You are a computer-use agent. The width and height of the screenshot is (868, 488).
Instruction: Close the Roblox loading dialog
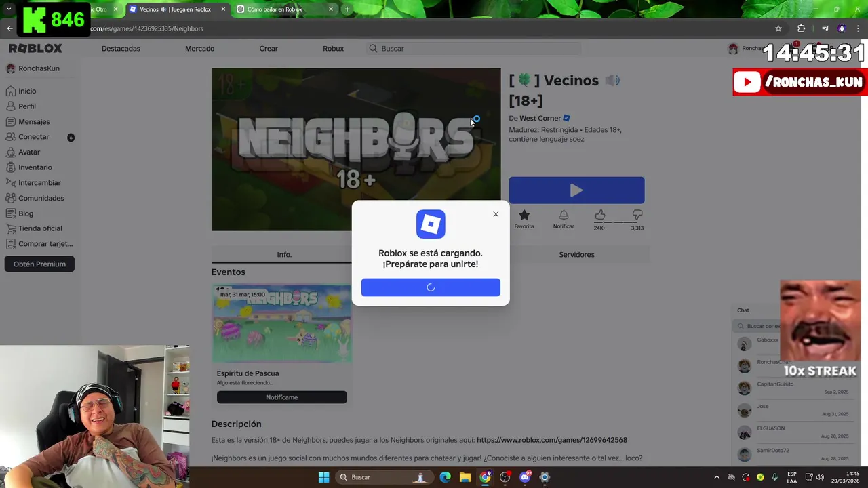[x=496, y=214]
